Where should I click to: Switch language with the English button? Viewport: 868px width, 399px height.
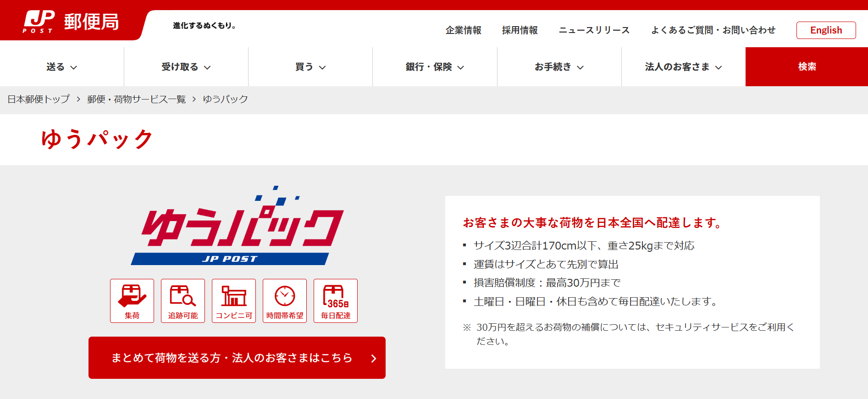click(826, 30)
